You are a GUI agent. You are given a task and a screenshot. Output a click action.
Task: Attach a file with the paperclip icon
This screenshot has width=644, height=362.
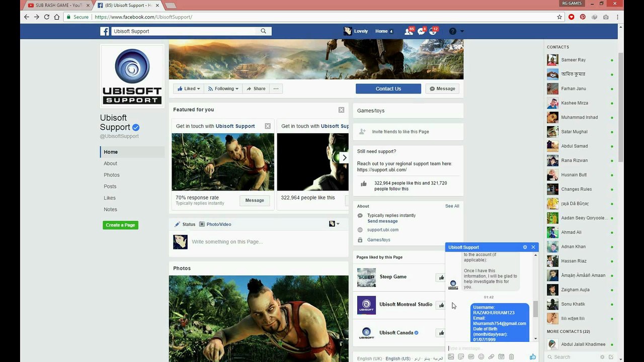pos(491,356)
